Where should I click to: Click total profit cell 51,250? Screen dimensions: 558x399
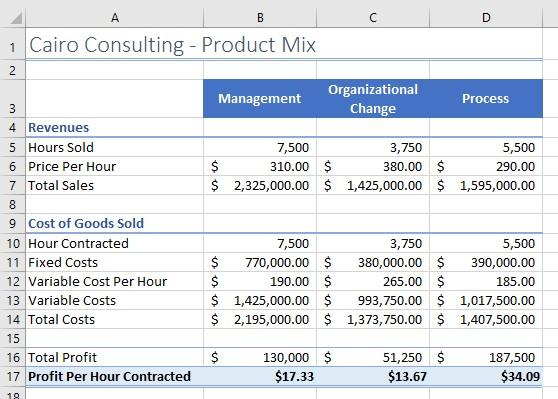(x=373, y=357)
